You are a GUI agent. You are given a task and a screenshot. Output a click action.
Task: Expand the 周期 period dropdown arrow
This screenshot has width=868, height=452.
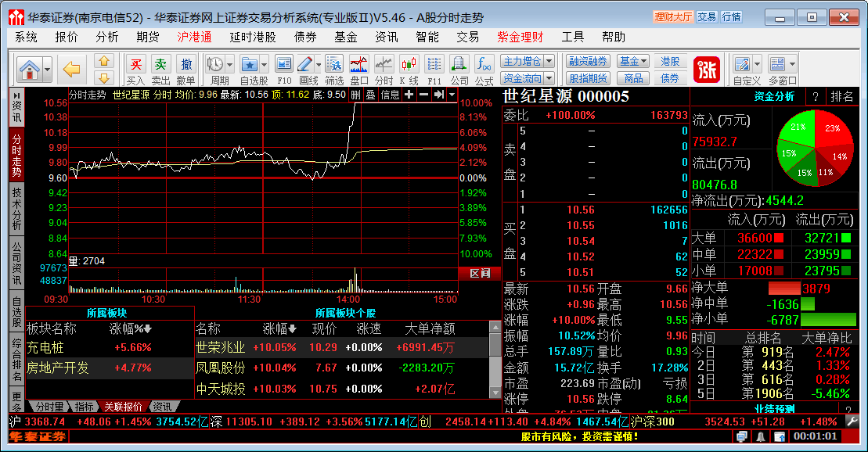(x=230, y=64)
